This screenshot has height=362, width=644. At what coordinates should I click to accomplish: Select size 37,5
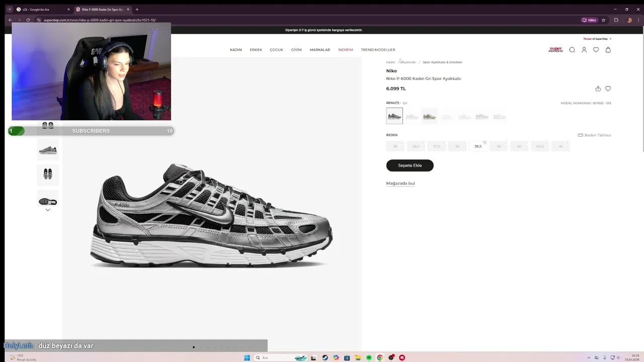click(x=437, y=146)
